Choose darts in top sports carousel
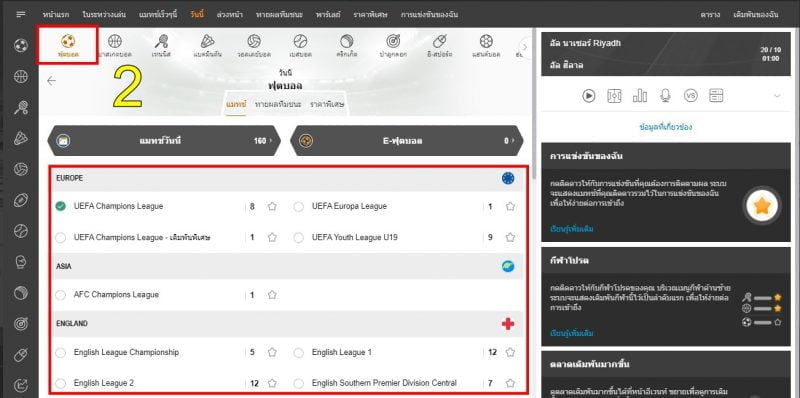800x398 pixels. click(393, 45)
